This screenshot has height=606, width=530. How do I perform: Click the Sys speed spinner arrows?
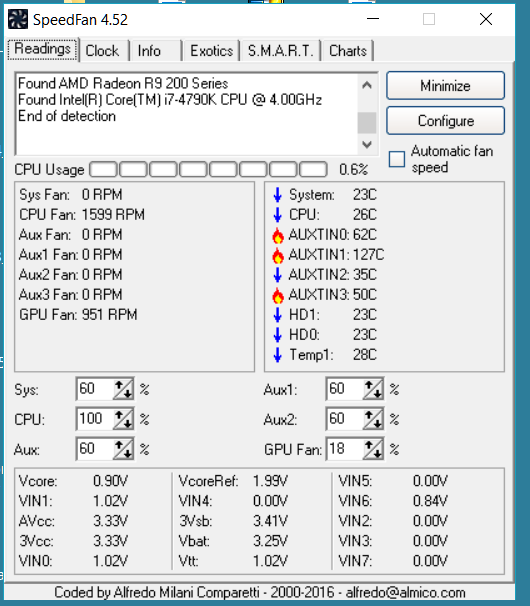123,389
